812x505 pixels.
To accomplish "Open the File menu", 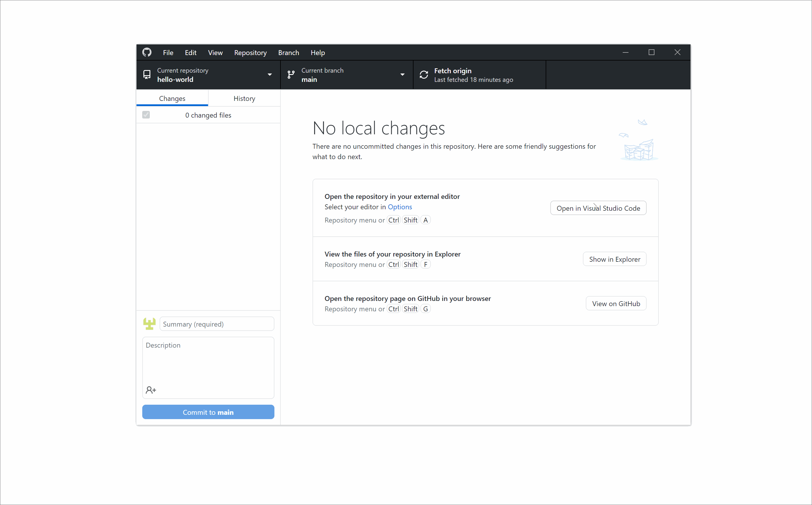I will click(168, 53).
